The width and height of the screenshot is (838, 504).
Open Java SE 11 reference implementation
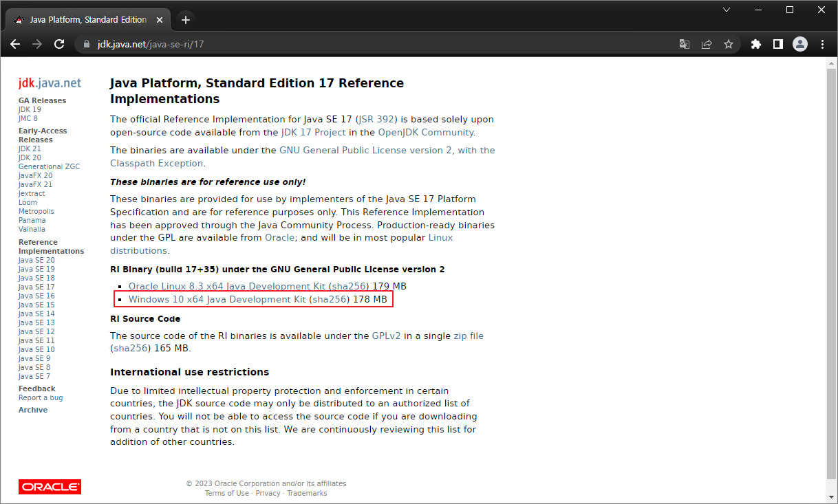click(36, 340)
